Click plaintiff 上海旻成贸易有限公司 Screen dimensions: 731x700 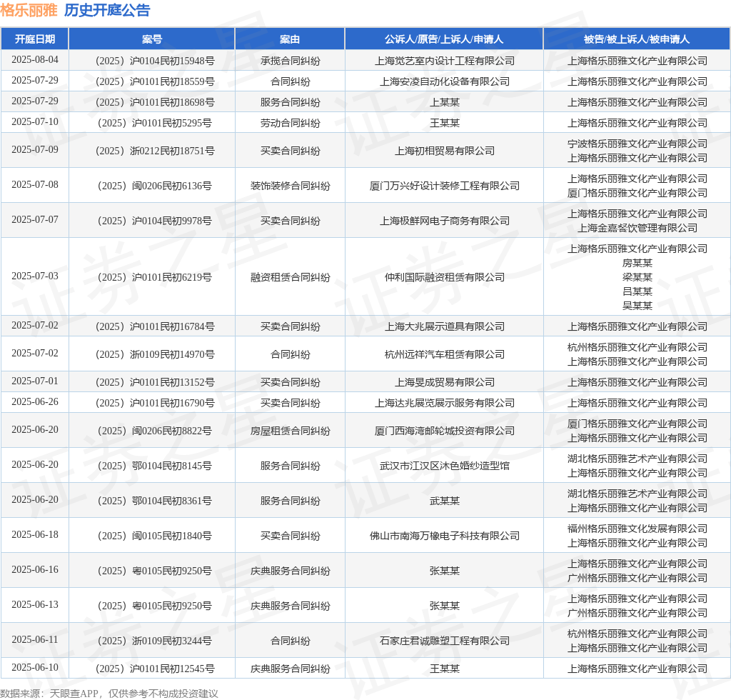[x=444, y=382]
